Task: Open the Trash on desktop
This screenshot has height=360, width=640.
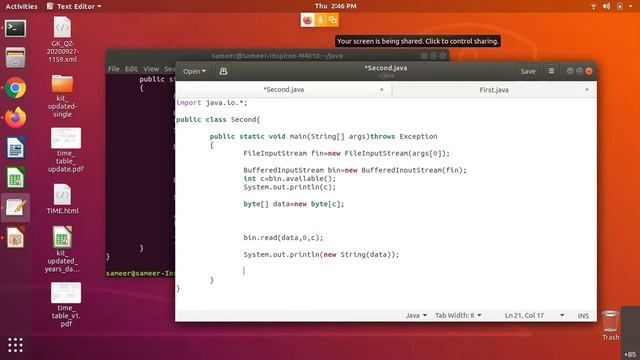Action: [611, 325]
